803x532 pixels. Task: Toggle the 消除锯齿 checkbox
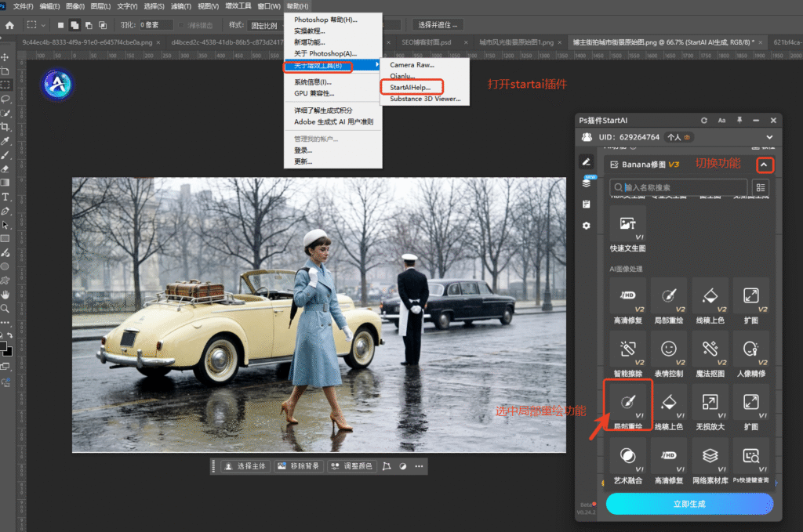181,25
